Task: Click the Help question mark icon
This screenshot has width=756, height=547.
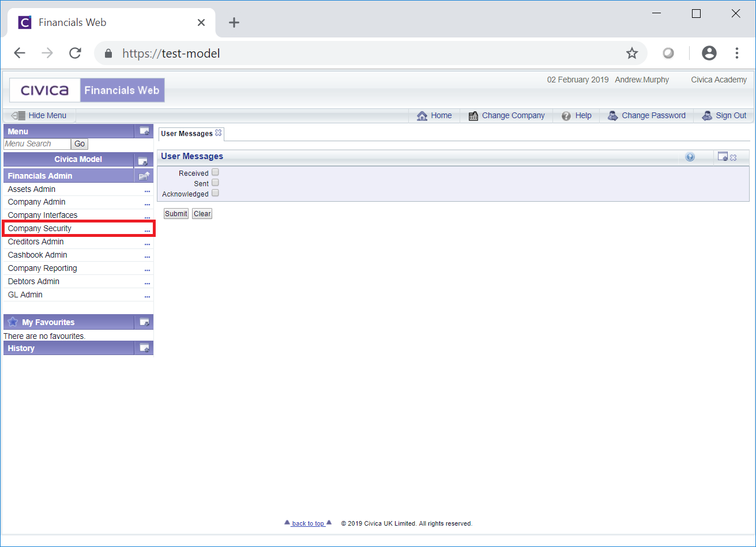Action: pyautogui.click(x=566, y=116)
